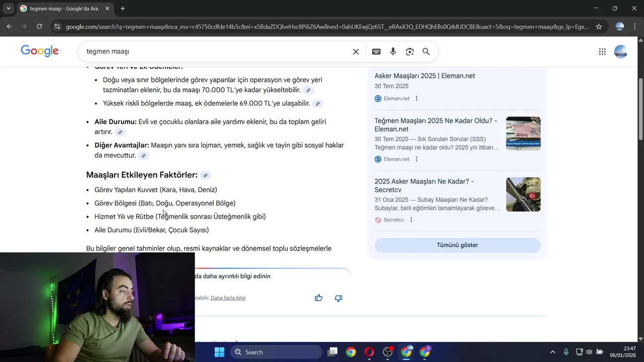The image size is (644, 362).
Task: Open Chrome profile avatar in toolbar
Action: [620, 27]
